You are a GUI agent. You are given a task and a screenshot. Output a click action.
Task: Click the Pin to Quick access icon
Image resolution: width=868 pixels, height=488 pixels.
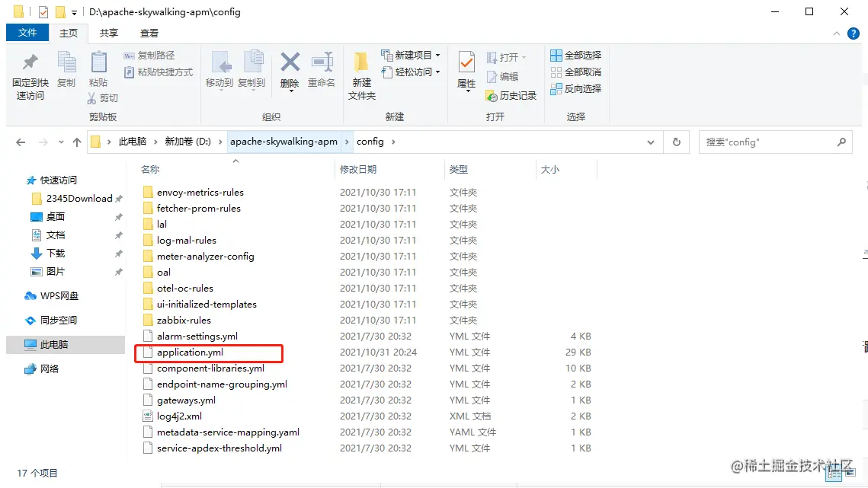30,62
